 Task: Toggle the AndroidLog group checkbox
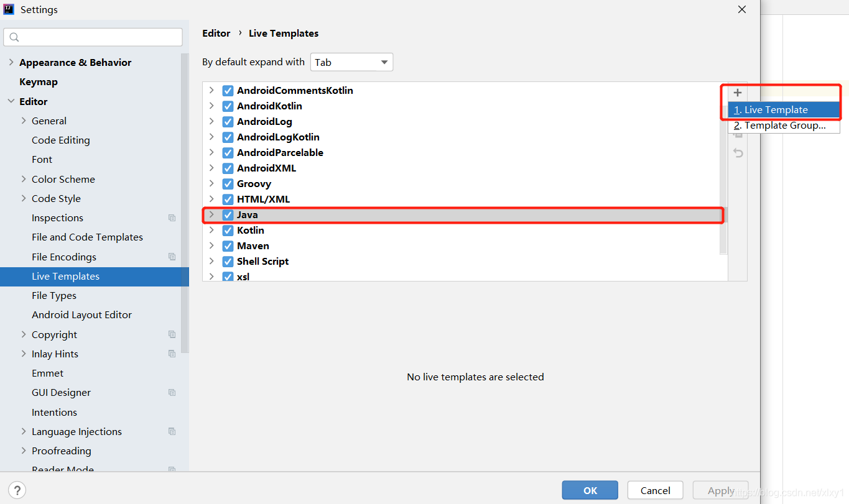point(228,122)
